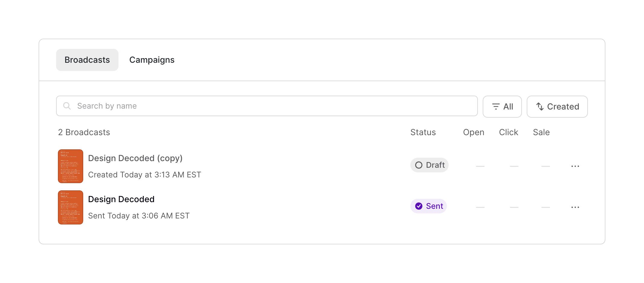This screenshot has height=283, width=644.
Task: Click the Sent status badge
Action: coord(428,206)
